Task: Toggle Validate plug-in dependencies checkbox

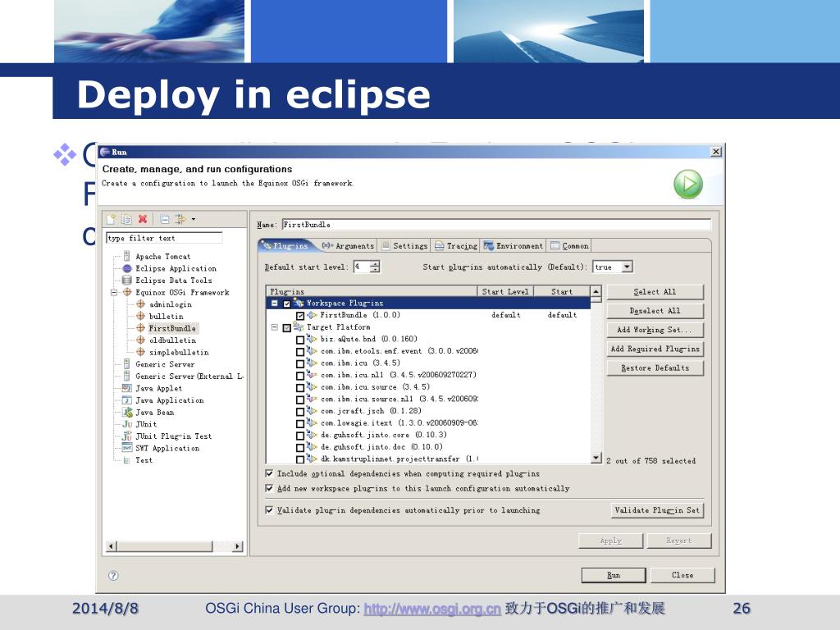Action: pyautogui.click(x=269, y=510)
